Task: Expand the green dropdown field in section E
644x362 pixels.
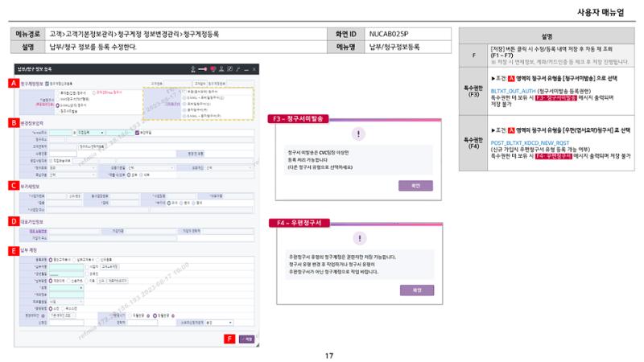Action: 67,288
